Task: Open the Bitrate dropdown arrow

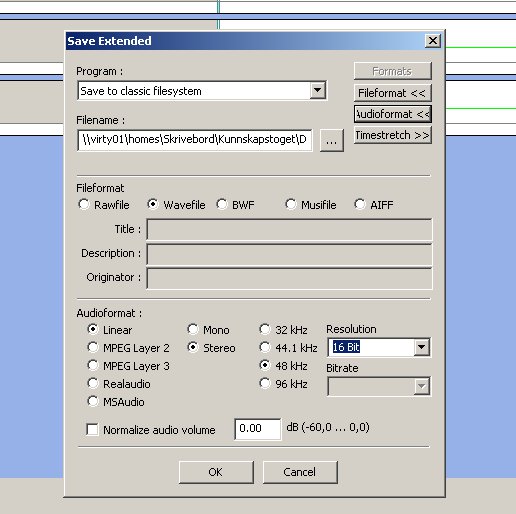Action: (x=422, y=386)
